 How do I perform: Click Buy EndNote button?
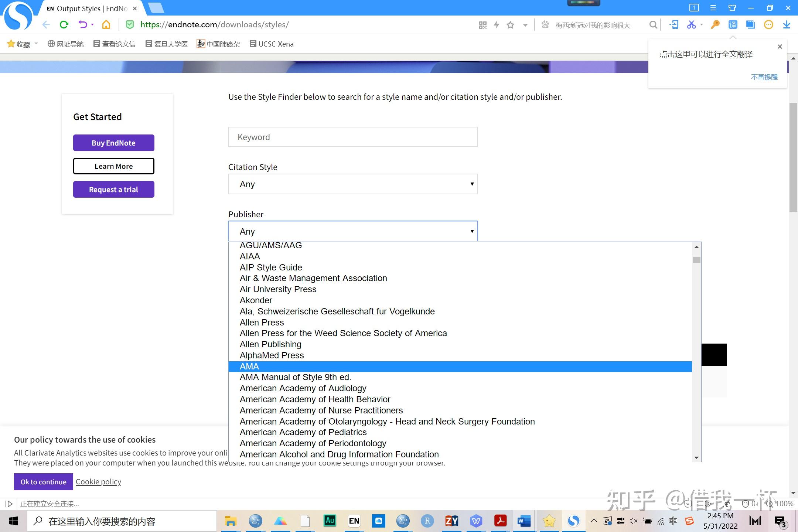[x=113, y=143]
